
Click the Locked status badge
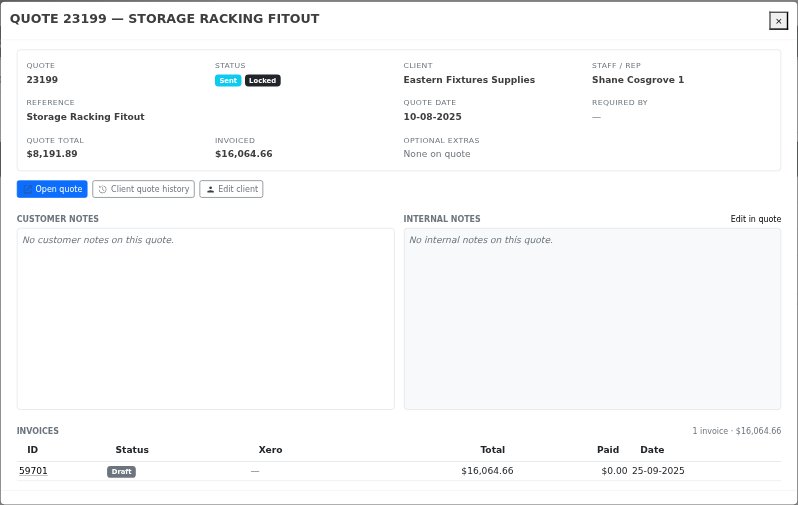tap(263, 80)
